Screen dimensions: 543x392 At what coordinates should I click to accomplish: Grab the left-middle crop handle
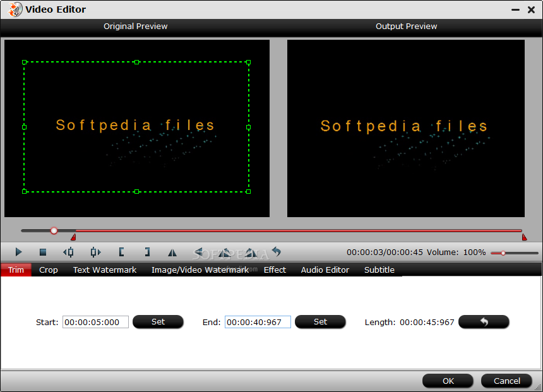coord(24,127)
